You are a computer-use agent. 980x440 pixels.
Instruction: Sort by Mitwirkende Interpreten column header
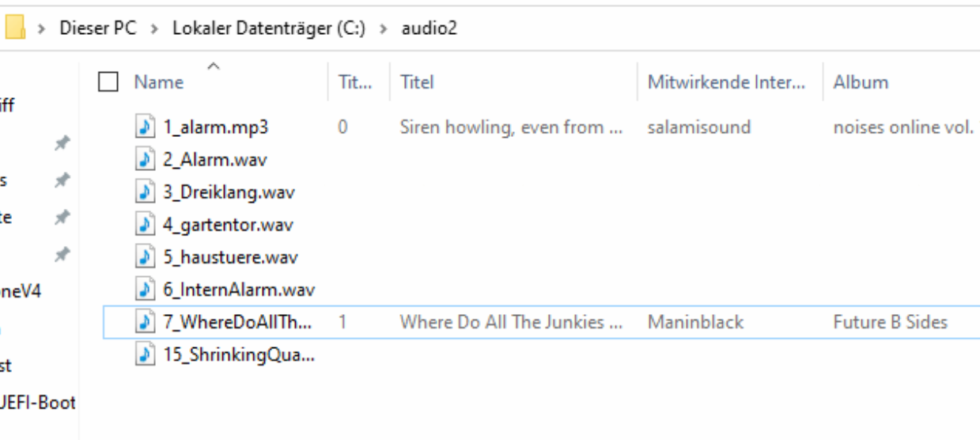tap(726, 82)
